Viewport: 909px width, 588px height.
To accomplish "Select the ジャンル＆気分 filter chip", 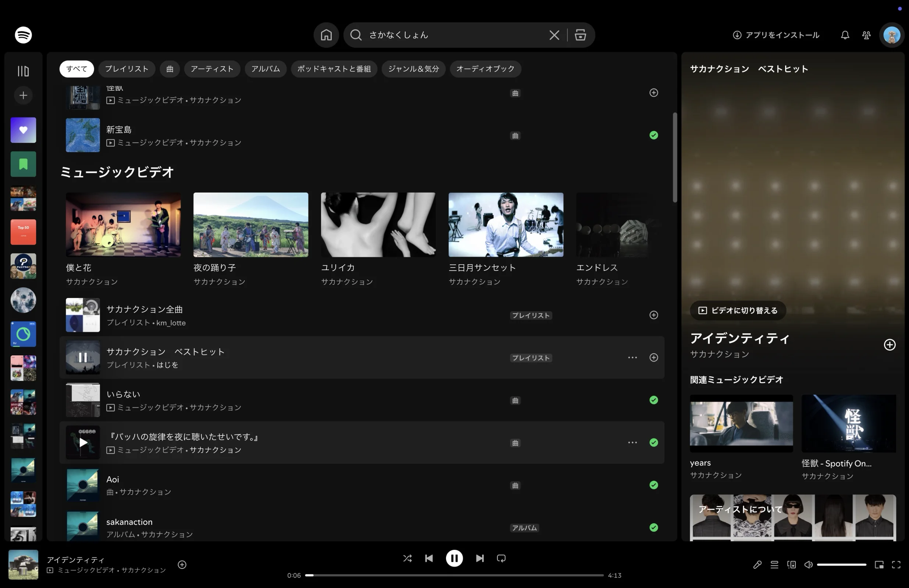I will [413, 69].
